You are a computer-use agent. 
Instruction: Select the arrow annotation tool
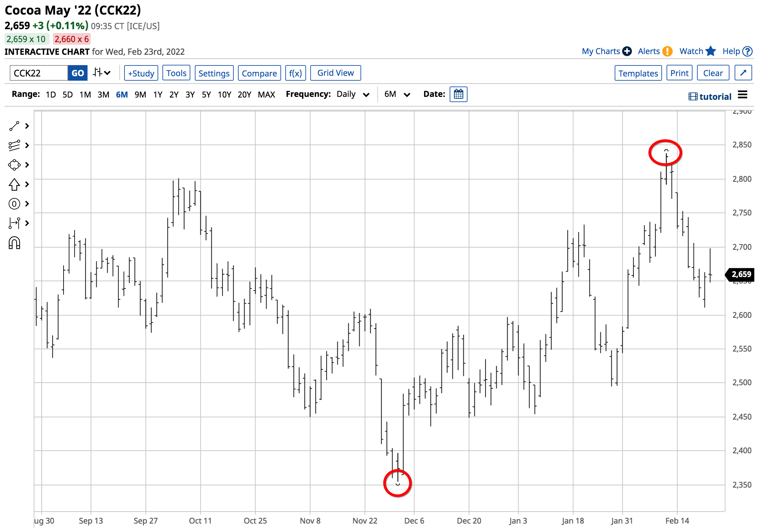14,184
